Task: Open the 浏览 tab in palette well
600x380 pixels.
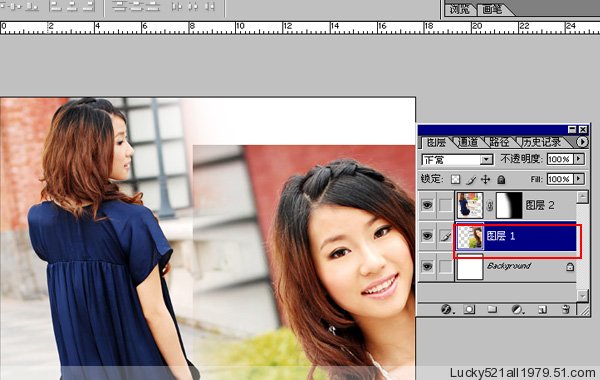Action: pos(459,9)
